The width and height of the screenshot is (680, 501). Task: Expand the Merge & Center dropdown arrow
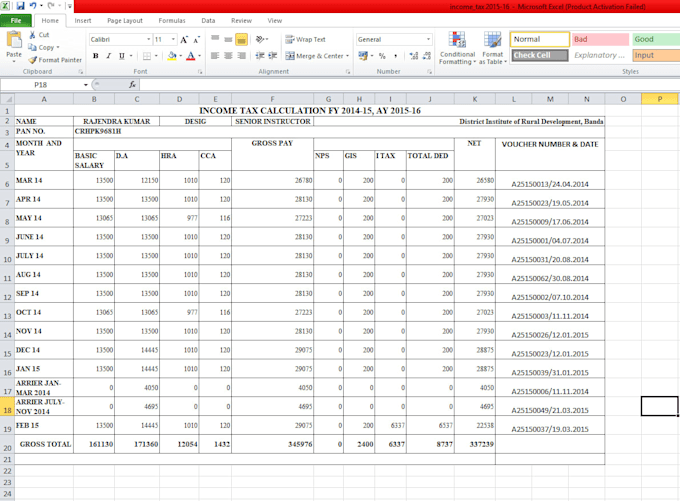[347, 56]
